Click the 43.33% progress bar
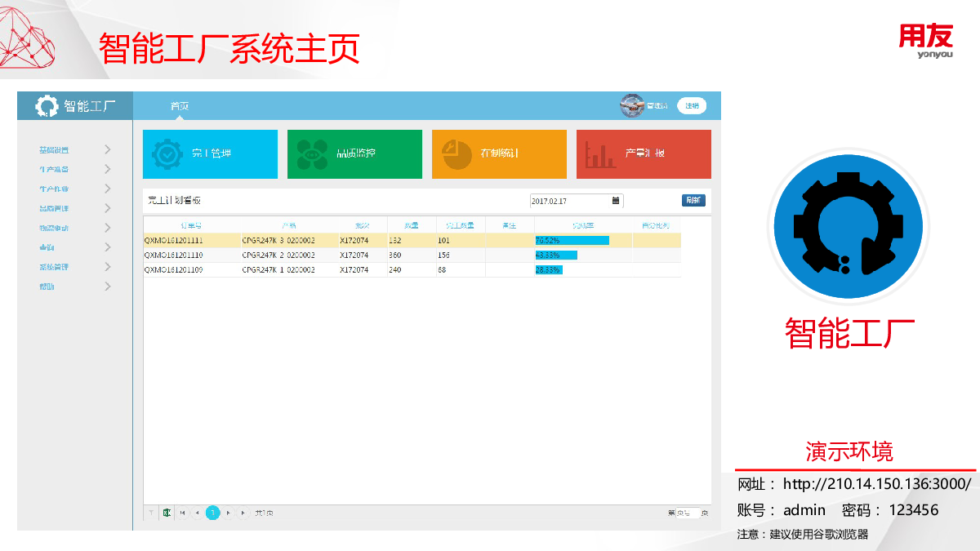The height and width of the screenshot is (551, 980). (556, 256)
